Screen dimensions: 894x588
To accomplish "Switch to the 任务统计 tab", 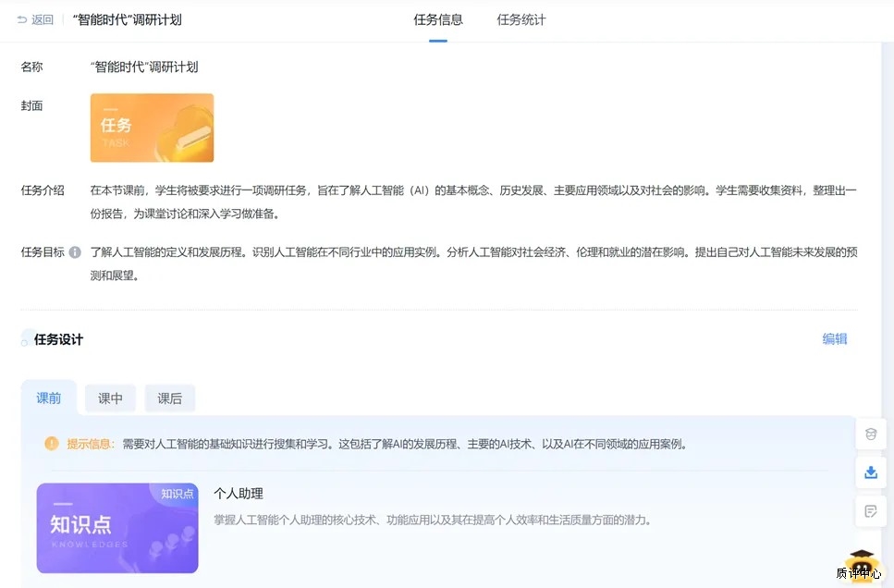I will click(521, 20).
